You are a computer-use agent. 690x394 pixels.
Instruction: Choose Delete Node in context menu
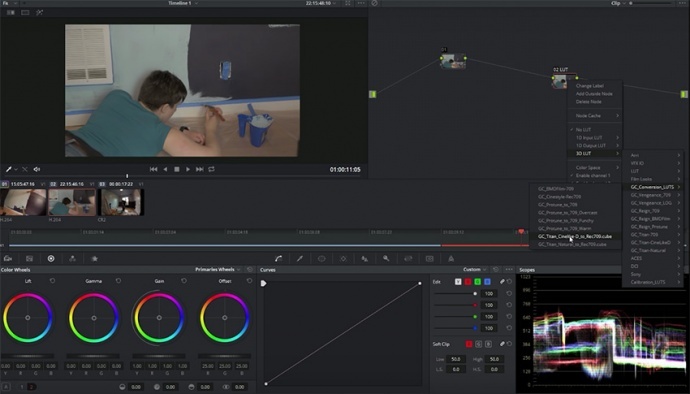(588, 102)
